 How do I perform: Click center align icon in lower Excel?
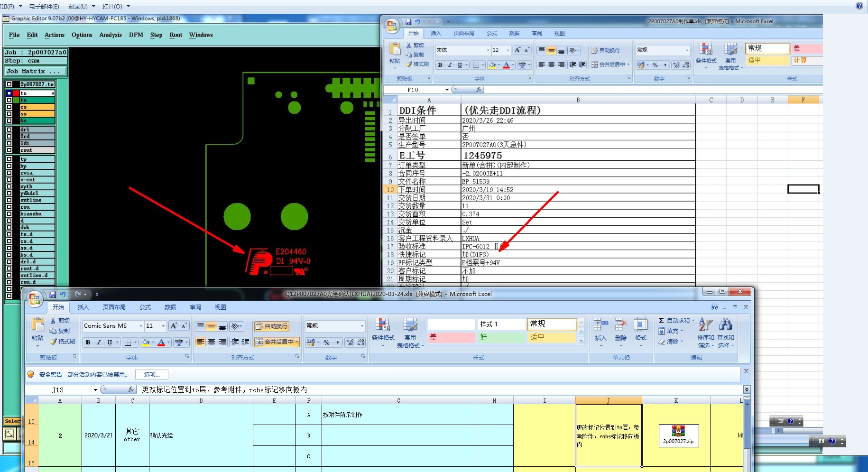click(212, 342)
